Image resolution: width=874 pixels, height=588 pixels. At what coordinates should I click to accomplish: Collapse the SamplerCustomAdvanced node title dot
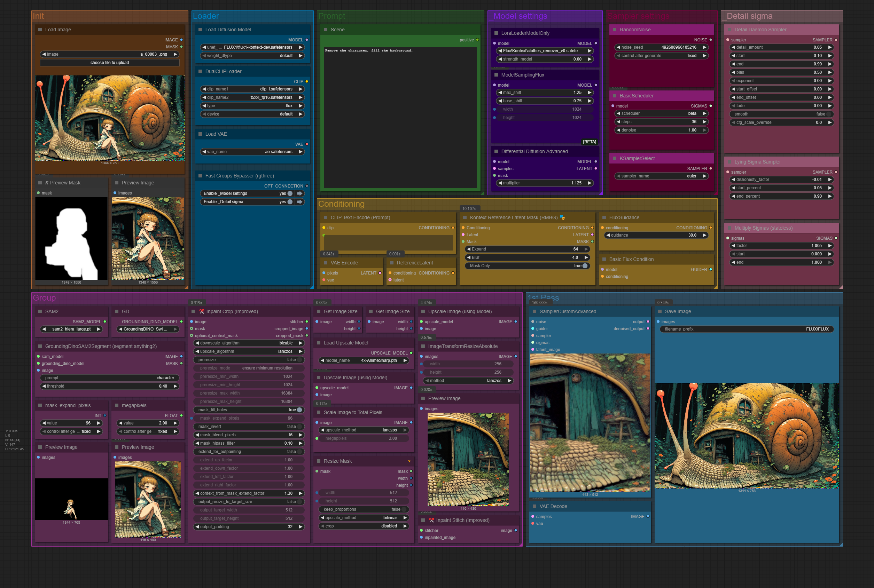click(x=534, y=311)
